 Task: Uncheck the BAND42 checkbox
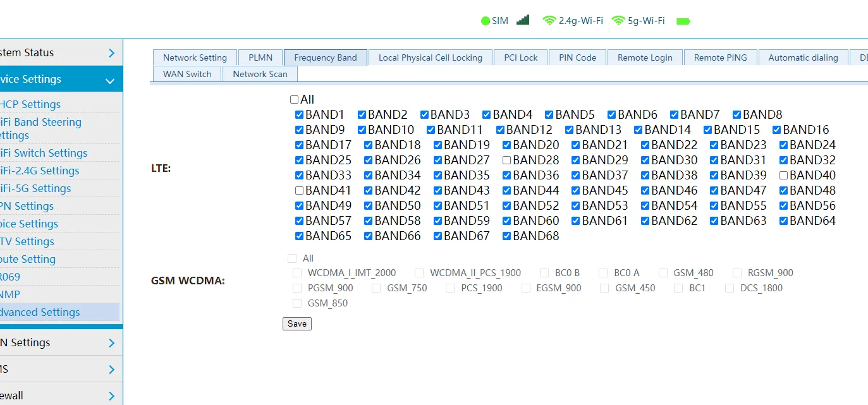pyautogui.click(x=368, y=191)
